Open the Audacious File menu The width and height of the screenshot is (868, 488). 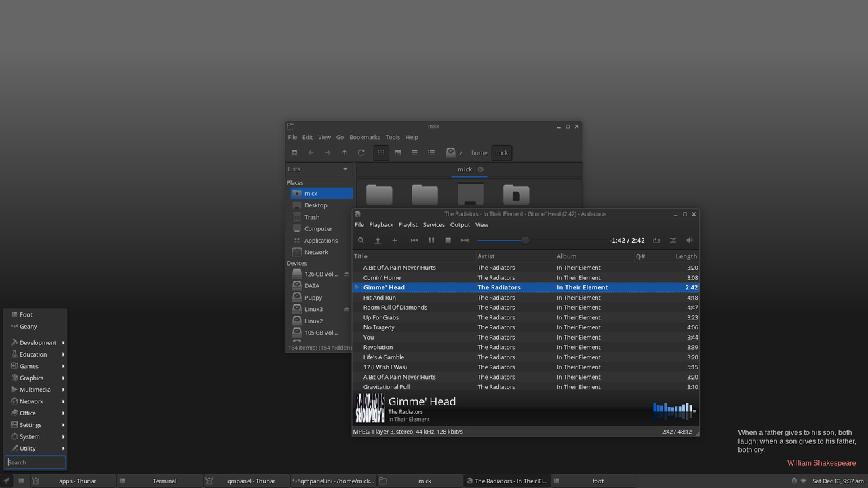359,224
